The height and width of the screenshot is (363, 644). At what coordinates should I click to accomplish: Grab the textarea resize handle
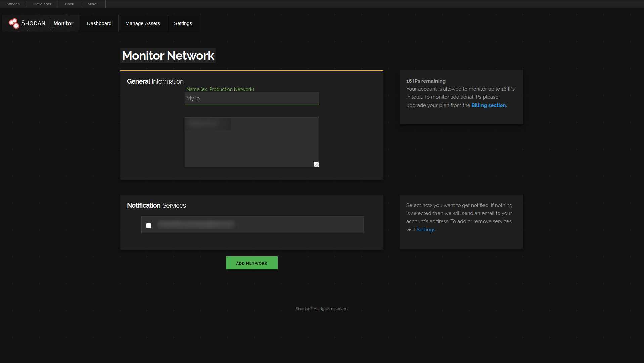[316, 164]
